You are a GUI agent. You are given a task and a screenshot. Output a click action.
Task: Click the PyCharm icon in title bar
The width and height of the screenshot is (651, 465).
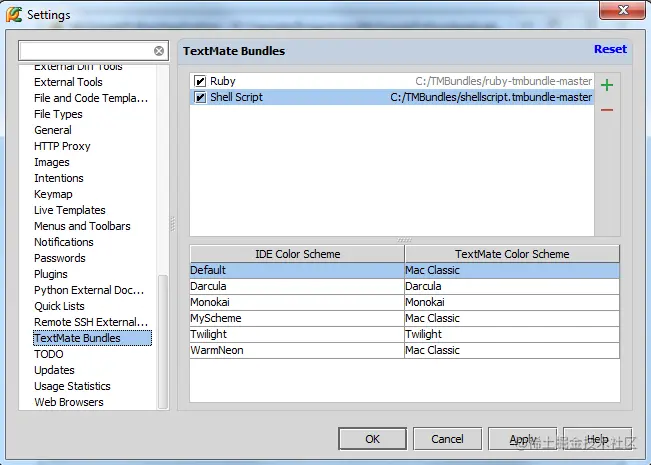14,15
